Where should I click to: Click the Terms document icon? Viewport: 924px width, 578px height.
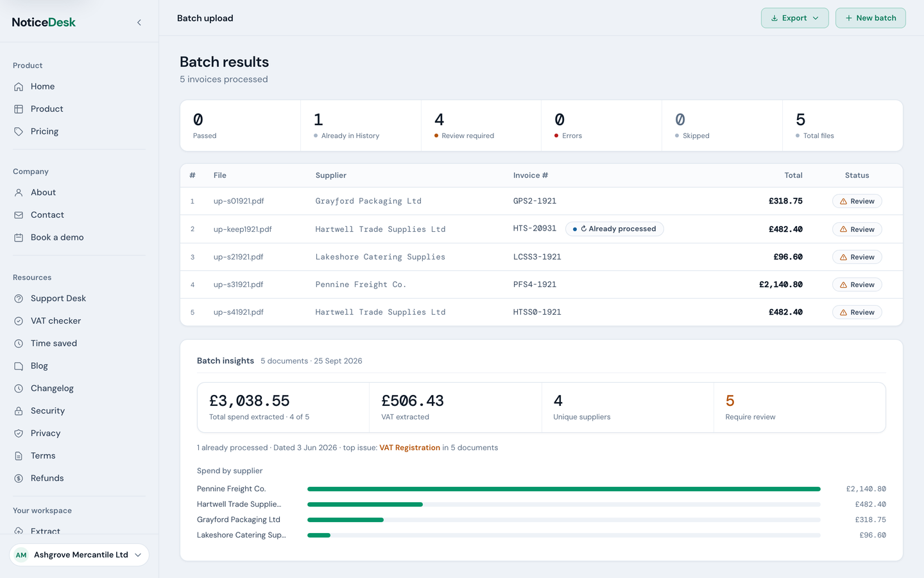(x=19, y=456)
